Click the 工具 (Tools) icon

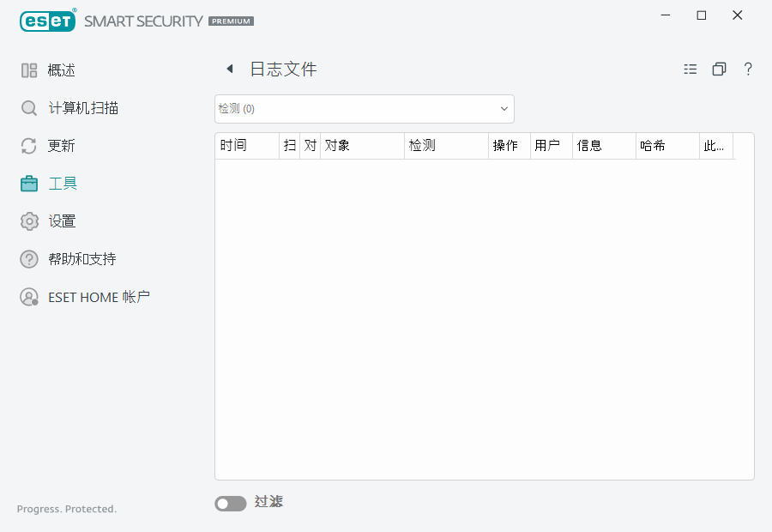tap(29, 183)
